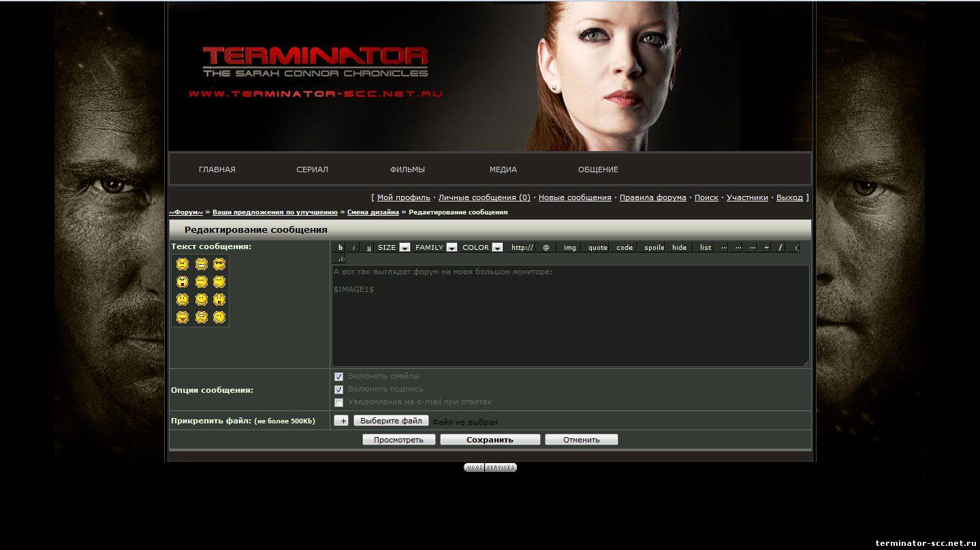Go to the "~Форум~" breadcrumb

pos(186,212)
